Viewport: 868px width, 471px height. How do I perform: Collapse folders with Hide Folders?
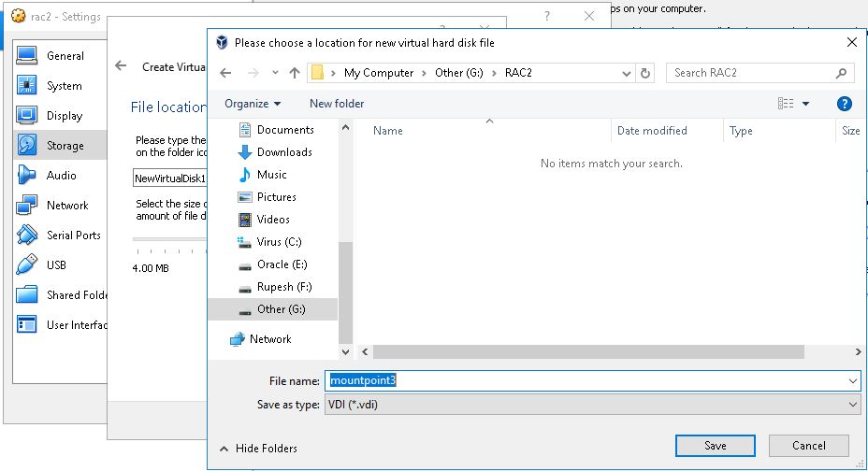[258, 449]
